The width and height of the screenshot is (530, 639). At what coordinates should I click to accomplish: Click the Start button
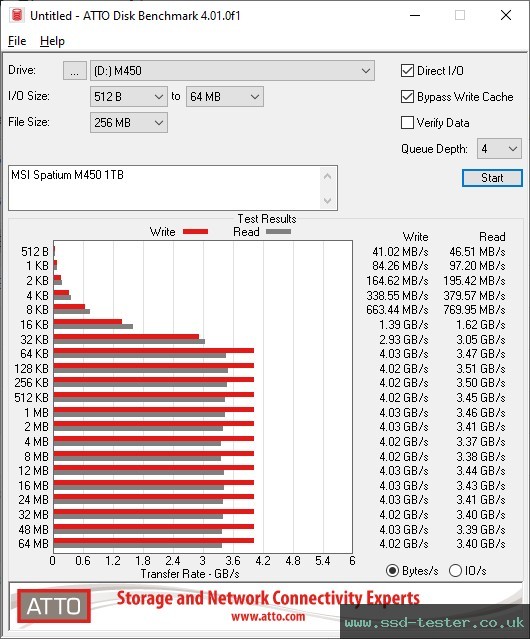pos(492,178)
